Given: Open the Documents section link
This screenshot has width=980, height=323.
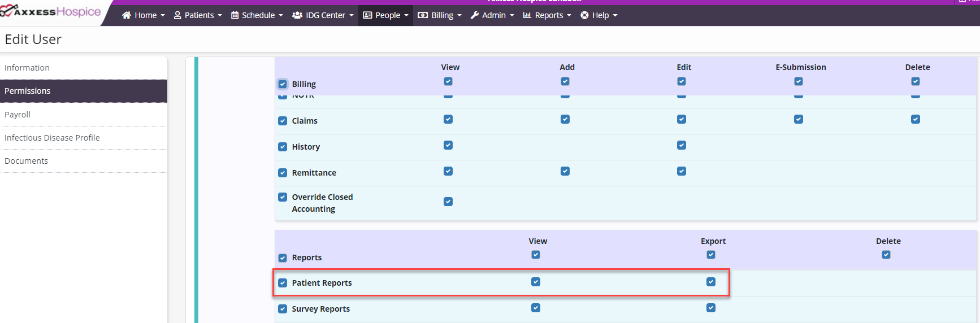Looking at the screenshot, I should tap(26, 161).
